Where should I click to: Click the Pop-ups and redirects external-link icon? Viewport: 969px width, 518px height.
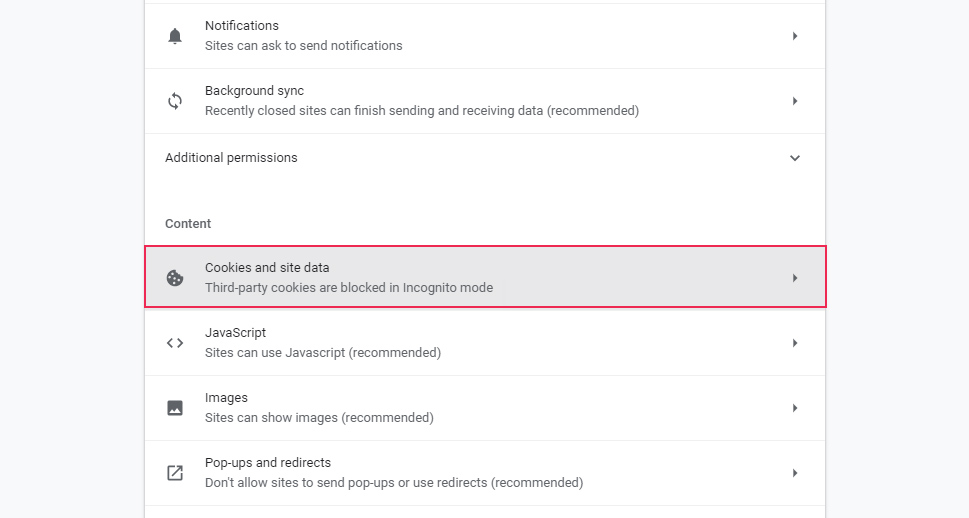[175, 473]
